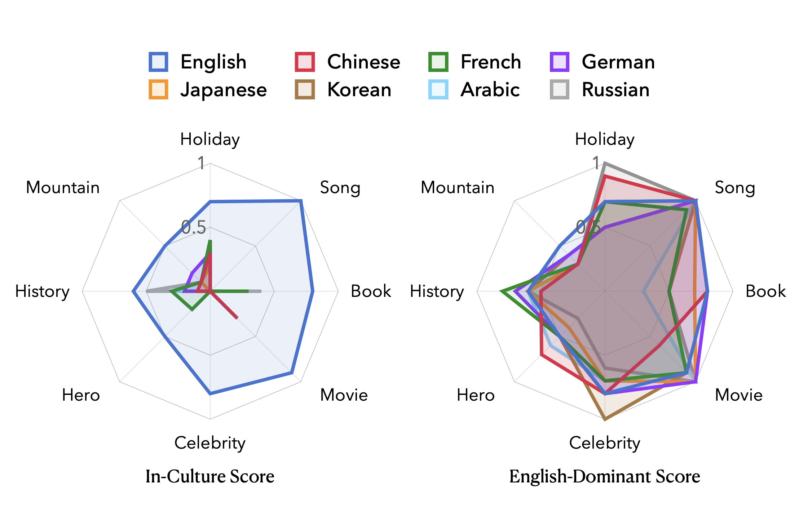812x521 pixels.
Task: Click the French green legend swatch
Action: point(438,62)
